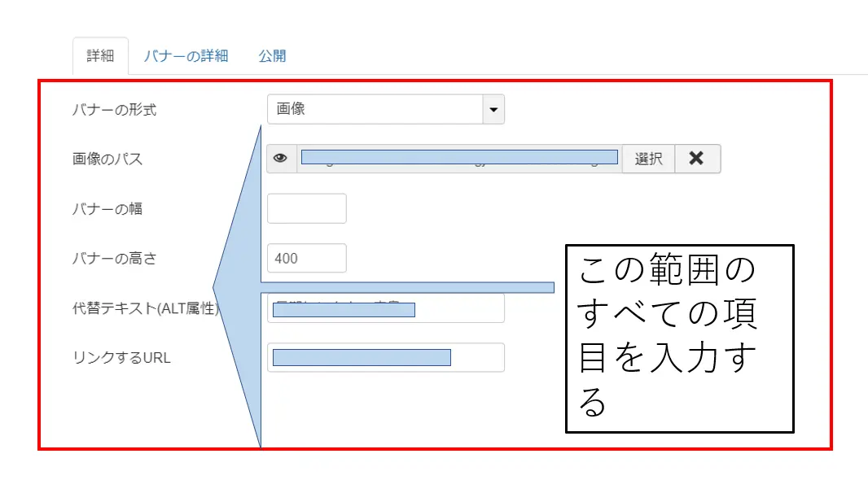Click the バナーの形式 field label
The height and width of the screenshot is (493, 868).
pyautogui.click(x=115, y=109)
